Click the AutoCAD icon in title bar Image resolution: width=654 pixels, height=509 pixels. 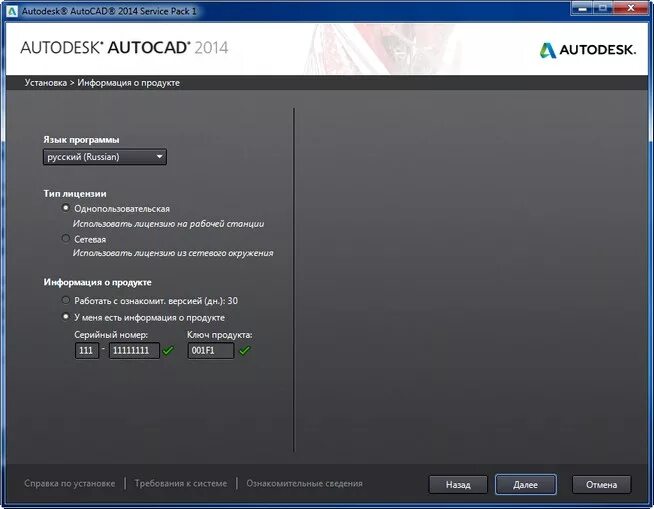(x=12, y=11)
